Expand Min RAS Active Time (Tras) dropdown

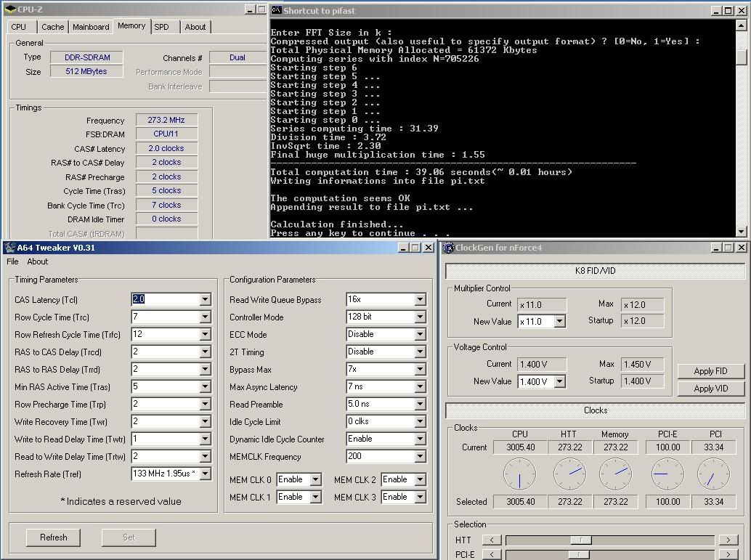(x=205, y=386)
